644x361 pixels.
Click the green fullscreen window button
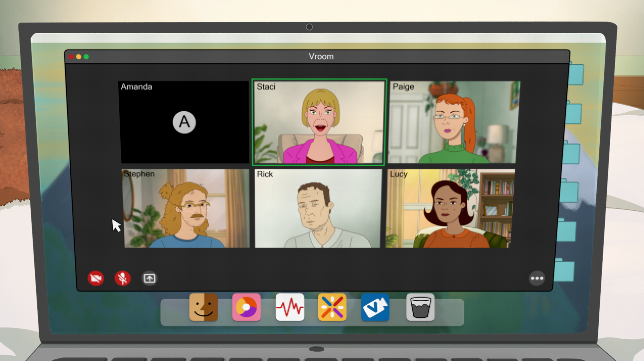pyautogui.click(x=86, y=57)
